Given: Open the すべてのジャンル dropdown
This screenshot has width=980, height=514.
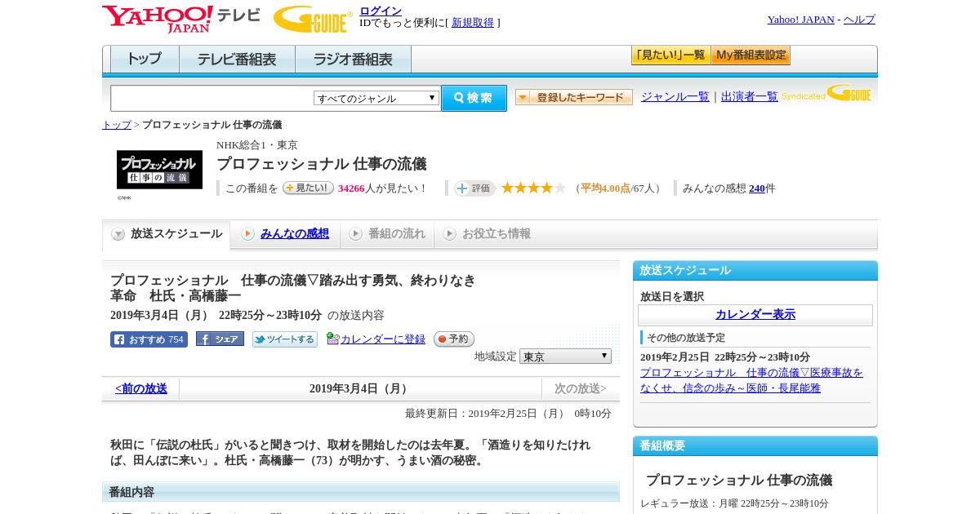Looking at the screenshot, I should 376,98.
